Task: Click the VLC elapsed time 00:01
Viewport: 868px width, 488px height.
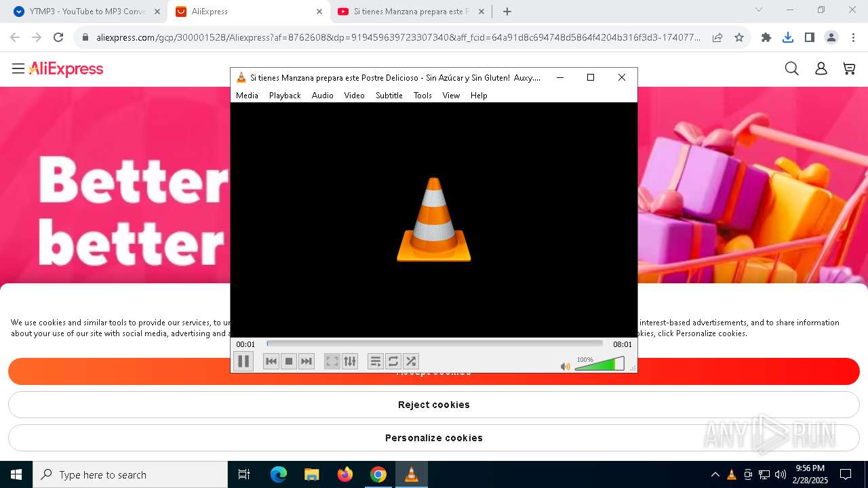Action: tap(245, 344)
